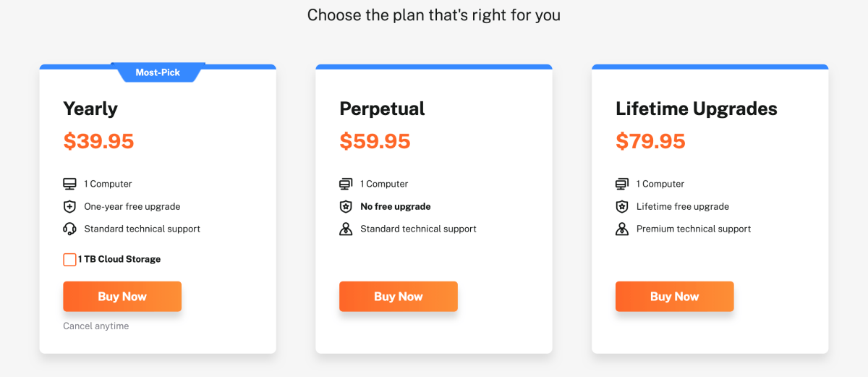This screenshot has height=377, width=868.
Task: Click the Premium technical support person icon
Action: [x=622, y=229]
